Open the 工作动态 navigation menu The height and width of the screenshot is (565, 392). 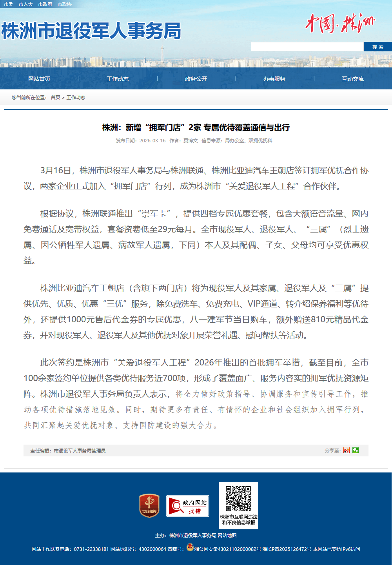(118, 79)
